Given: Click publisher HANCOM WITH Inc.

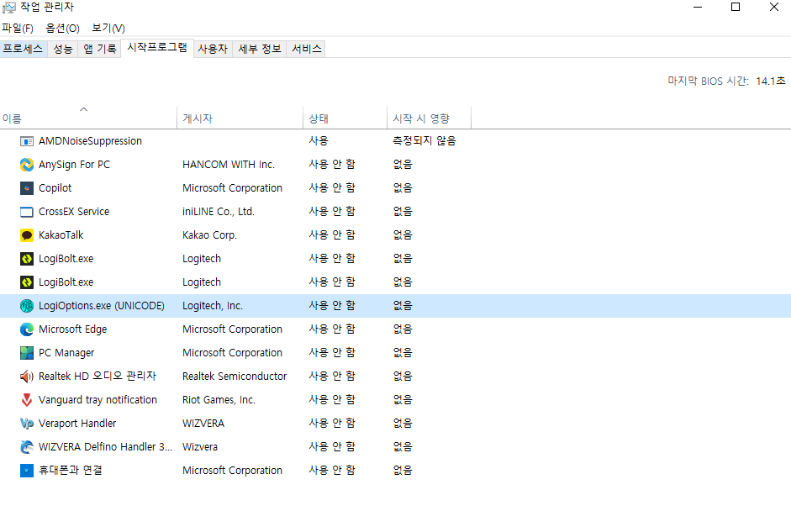Looking at the screenshot, I should [229, 165].
